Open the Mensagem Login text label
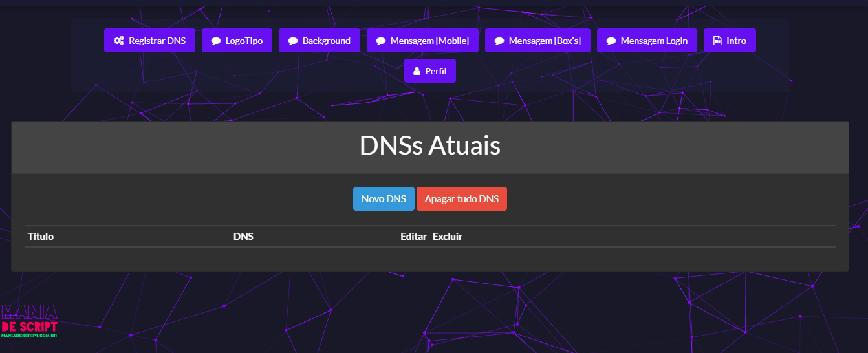868x353 pixels. [654, 41]
